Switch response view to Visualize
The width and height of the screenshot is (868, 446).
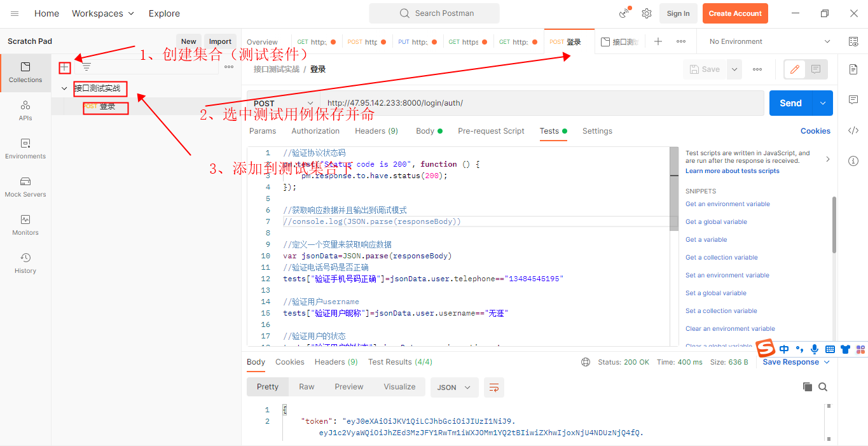pyautogui.click(x=399, y=387)
